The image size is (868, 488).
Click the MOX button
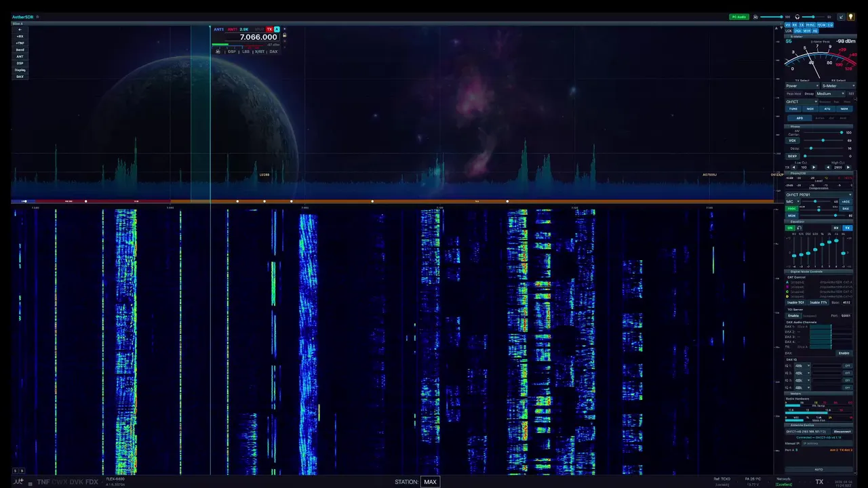(810, 108)
